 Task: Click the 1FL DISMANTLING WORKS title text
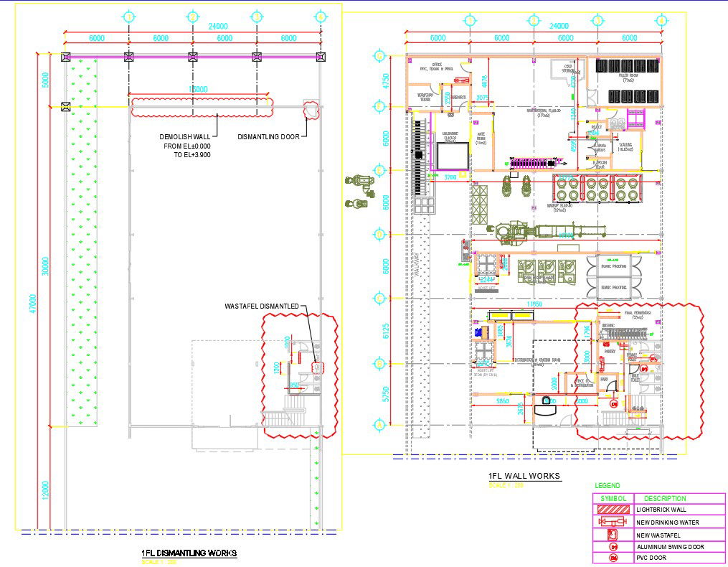[188, 553]
